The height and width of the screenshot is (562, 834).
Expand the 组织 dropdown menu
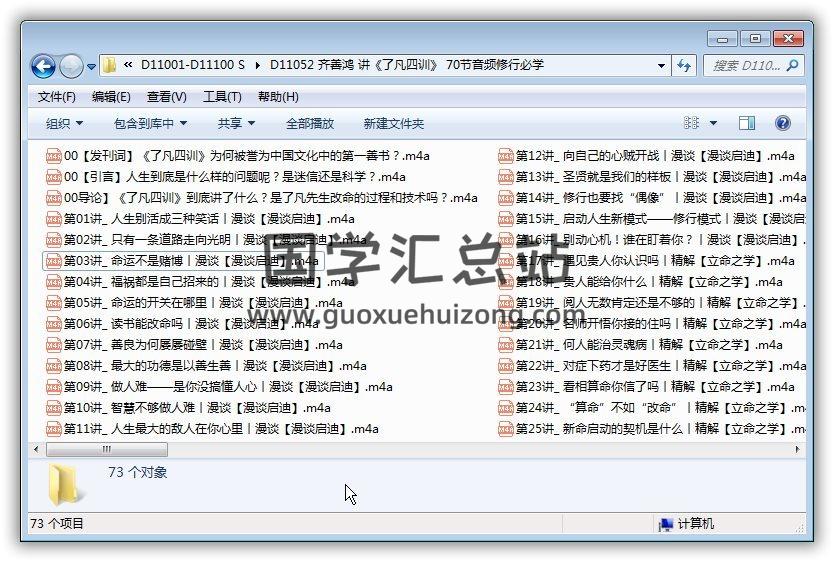tap(64, 124)
